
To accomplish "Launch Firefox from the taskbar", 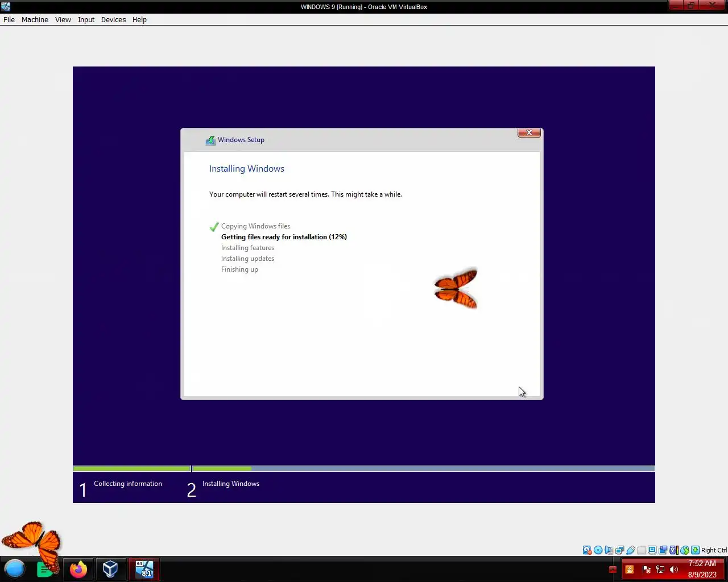I will pos(78,569).
